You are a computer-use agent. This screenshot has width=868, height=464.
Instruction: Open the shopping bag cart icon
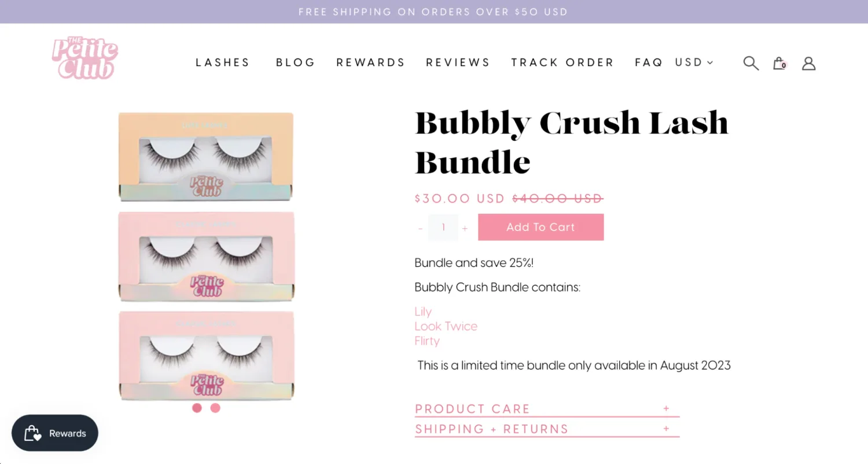[779, 63]
